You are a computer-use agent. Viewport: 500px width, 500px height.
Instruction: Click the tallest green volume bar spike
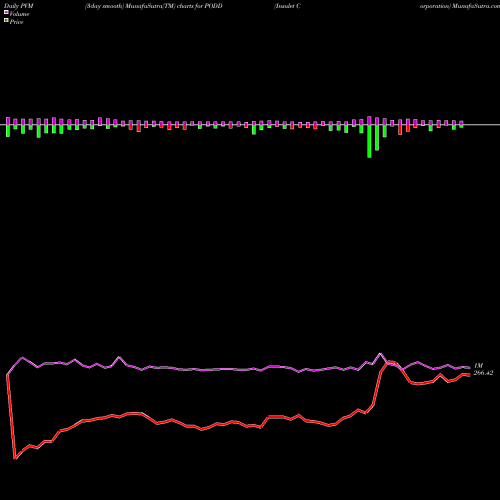tap(369, 141)
